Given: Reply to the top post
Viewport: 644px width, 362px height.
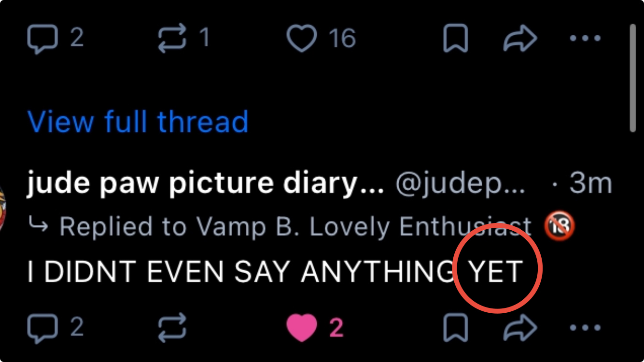Looking at the screenshot, I should point(42,39).
